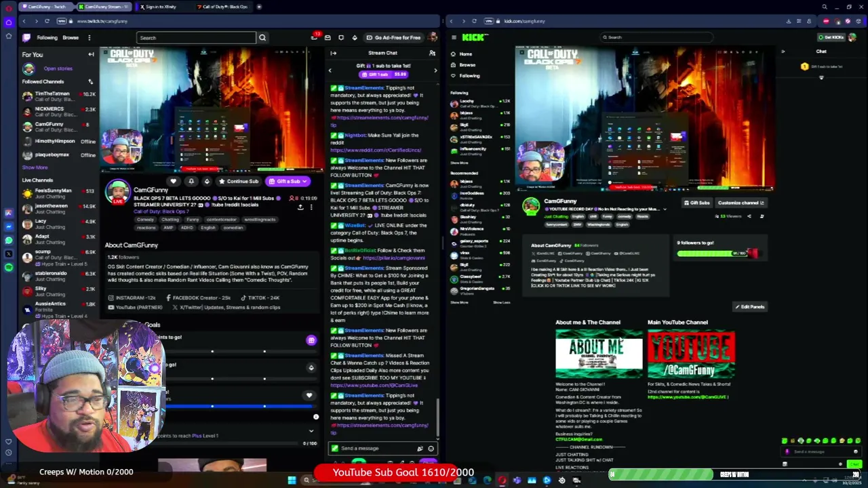868x488 pixels.
Task: Click Go Ad-Free for Free button
Action: pyautogui.click(x=393, y=37)
